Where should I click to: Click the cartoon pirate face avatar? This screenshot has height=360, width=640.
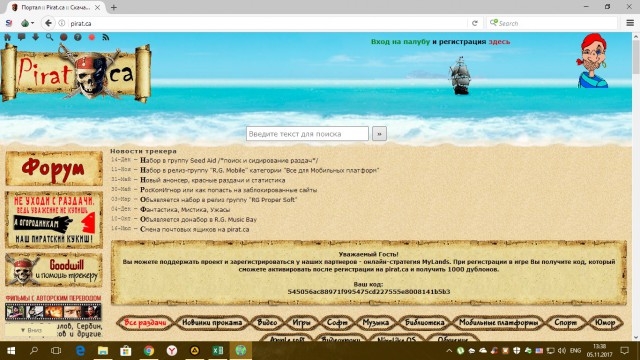coord(593,60)
